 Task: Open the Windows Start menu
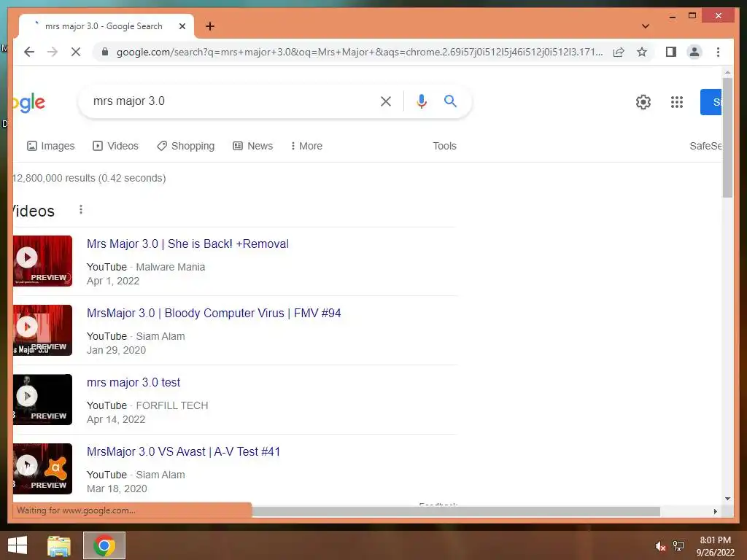point(18,545)
